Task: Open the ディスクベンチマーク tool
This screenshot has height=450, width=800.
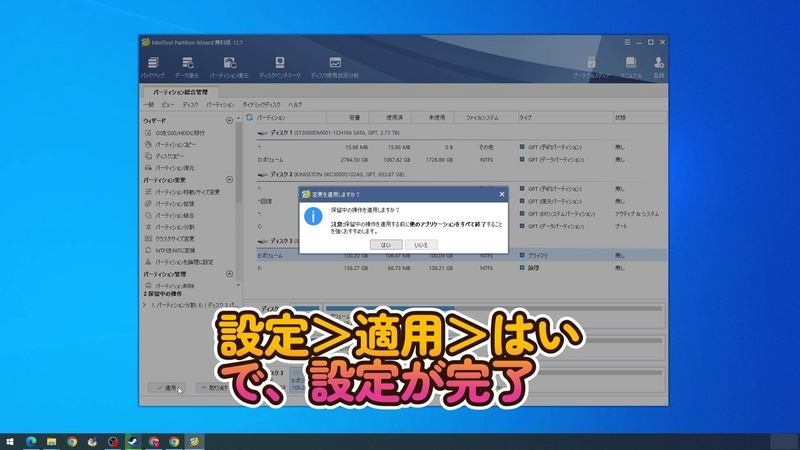Action: tap(280, 67)
